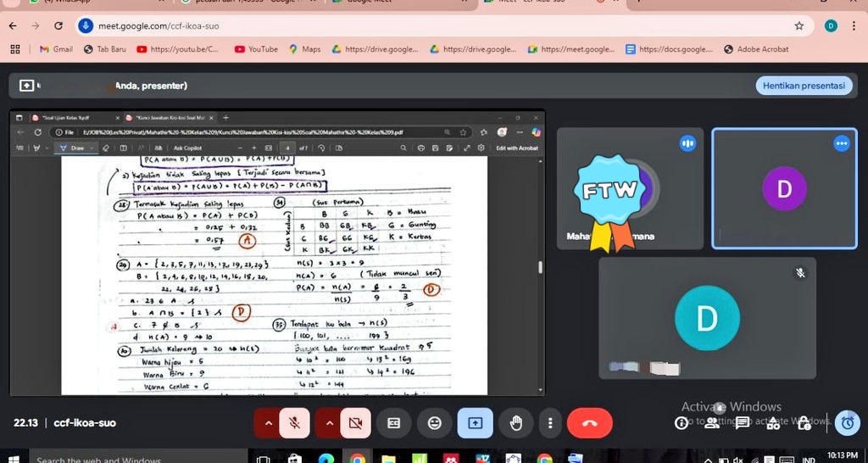Click taskbar clock showing 10:13 PM

(842, 455)
